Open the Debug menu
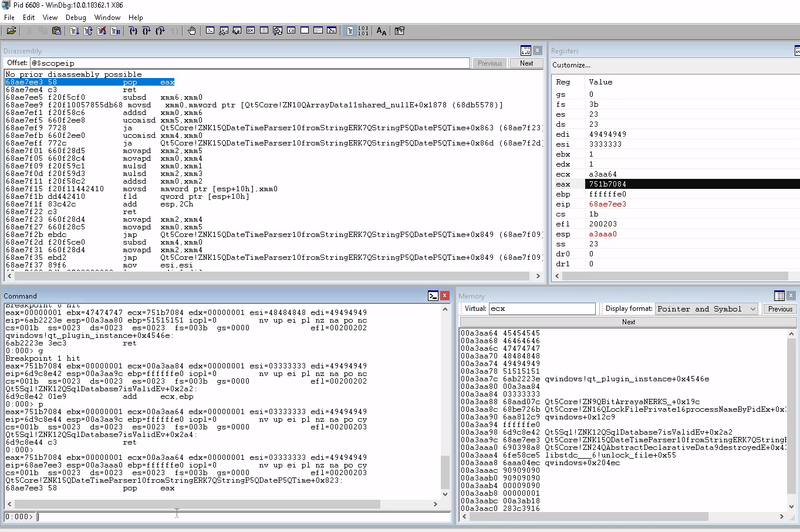 (x=76, y=18)
